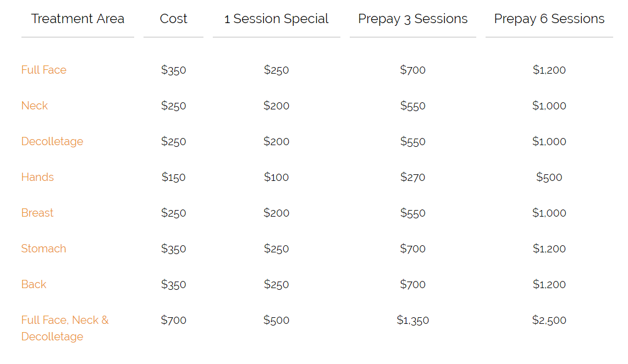Select the Cost column header
Image resolution: width=628 pixels, height=364 pixels.
pyautogui.click(x=174, y=19)
